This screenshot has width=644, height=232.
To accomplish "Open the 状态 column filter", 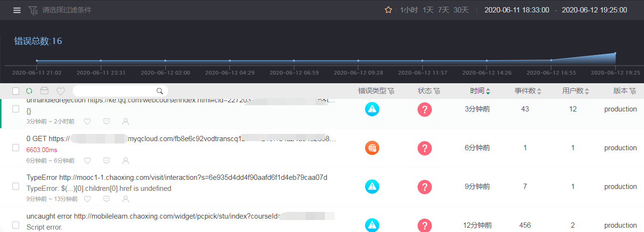I will 436,91.
